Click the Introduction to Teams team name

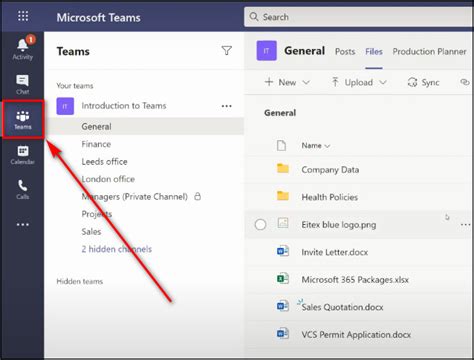(x=124, y=106)
